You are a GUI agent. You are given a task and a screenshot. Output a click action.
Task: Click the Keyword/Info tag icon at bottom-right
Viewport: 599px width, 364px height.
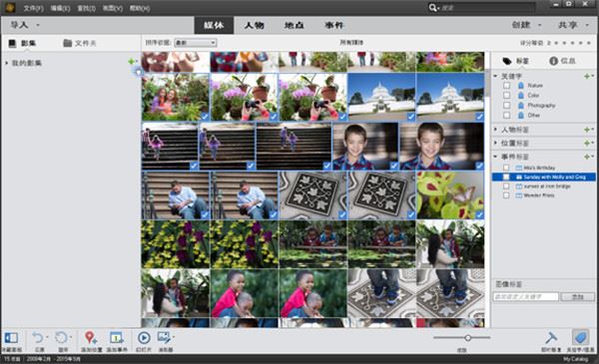[x=580, y=338]
